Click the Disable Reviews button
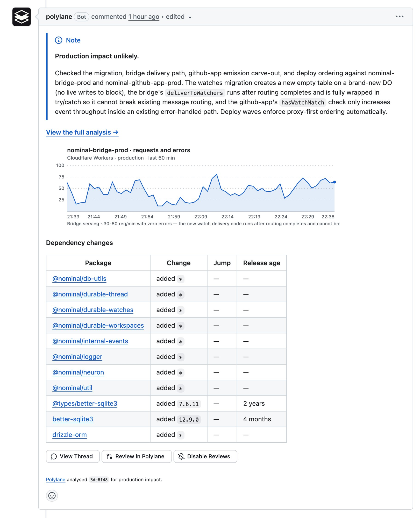Image resolution: width=420 pixels, height=518 pixels. tap(205, 456)
